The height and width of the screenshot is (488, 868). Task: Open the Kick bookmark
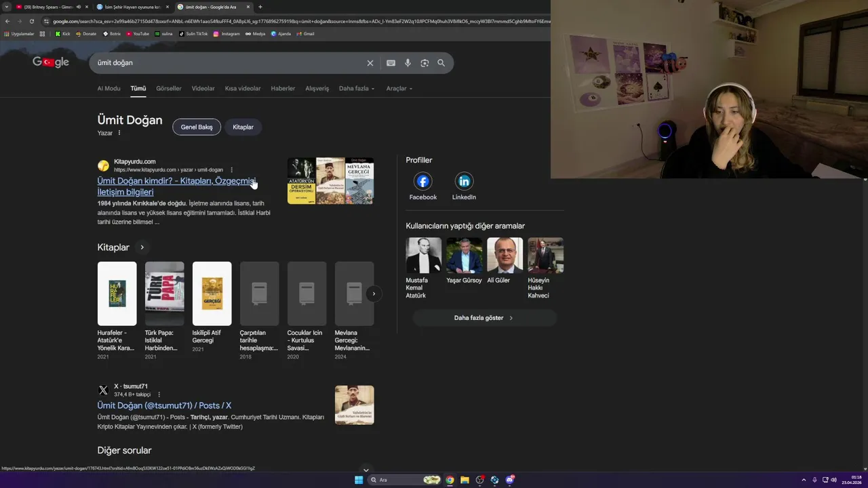[62, 33]
